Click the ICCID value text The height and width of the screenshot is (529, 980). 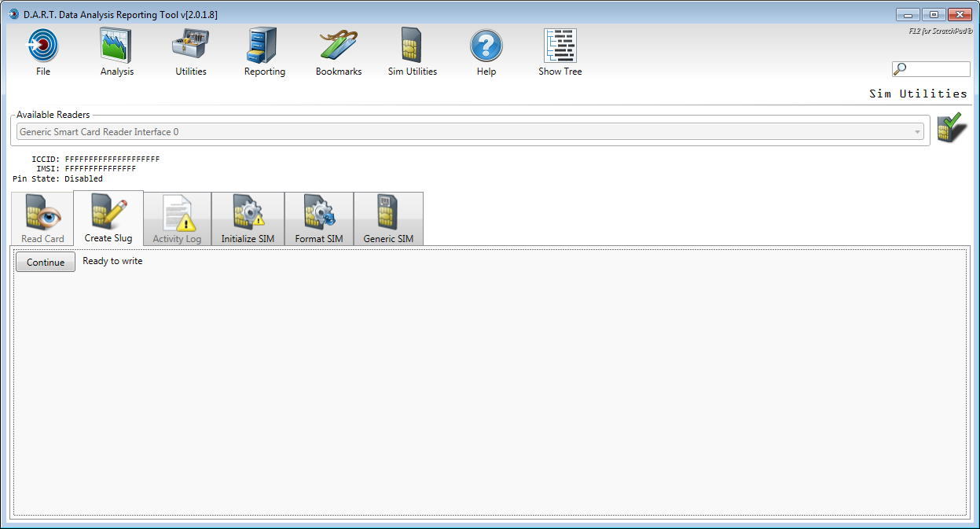(112, 159)
